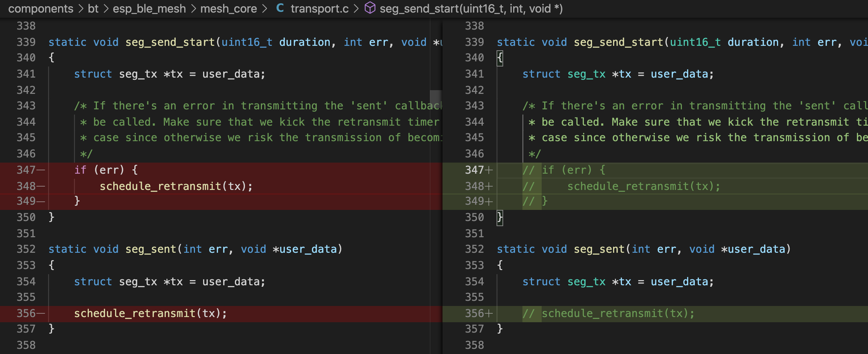The height and width of the screenshot is (354, 868).
Task: Click highlighted closing brace on right line 350
Action: [500, 218]
